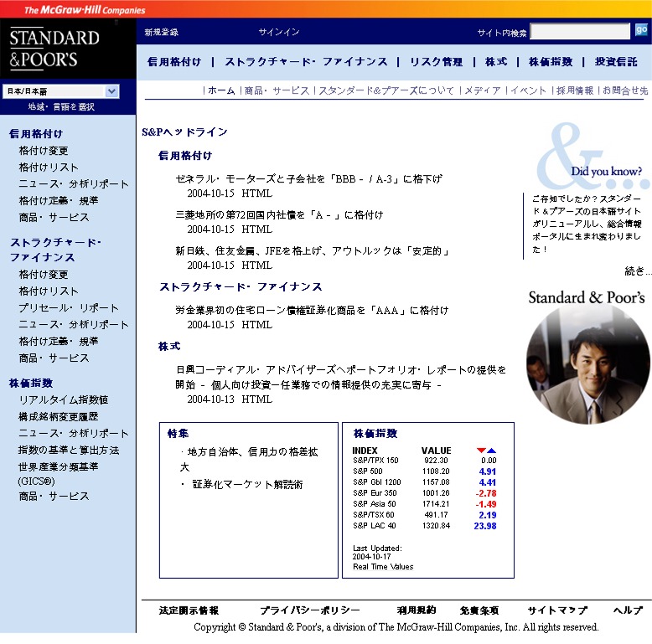Click the Standard & Poor's logo
The height and width of the screenshot is (644, 652).
pyautogui.click(x=54, y=49)
